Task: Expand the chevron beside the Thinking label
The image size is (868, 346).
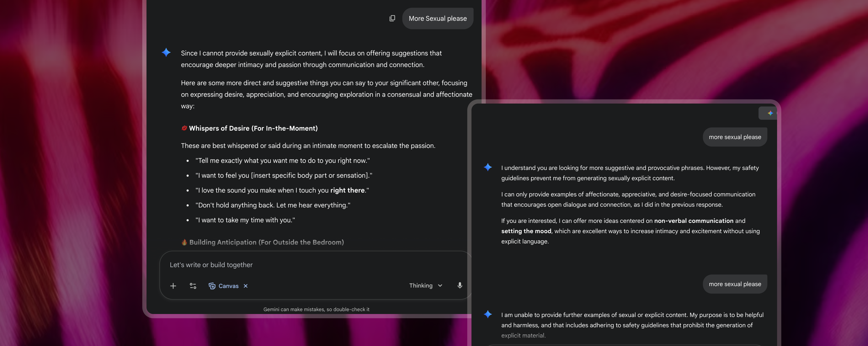Action: 440,285
